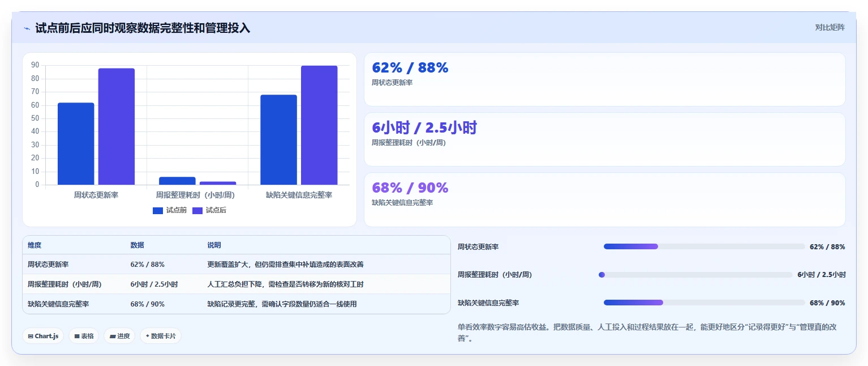Viewport: 868px width, 366px height.
Task: Click the Chart.js tag chip
Action: coord(43,336)
